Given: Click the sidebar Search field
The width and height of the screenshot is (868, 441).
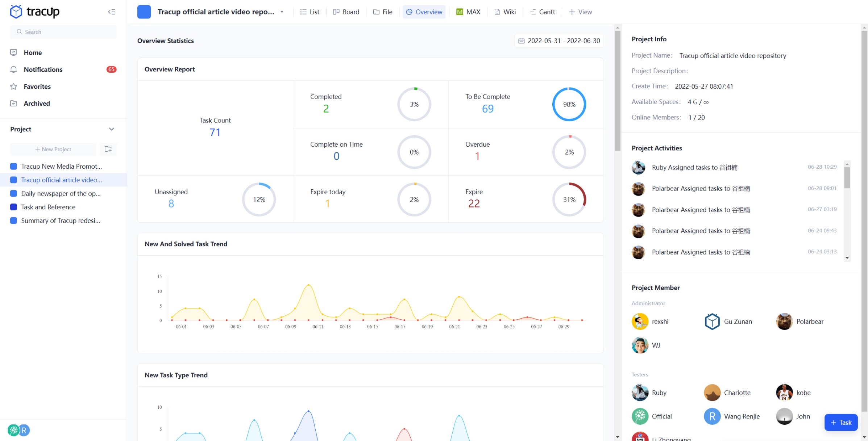Looking at the screenshot, I should [x=63, y=32].
